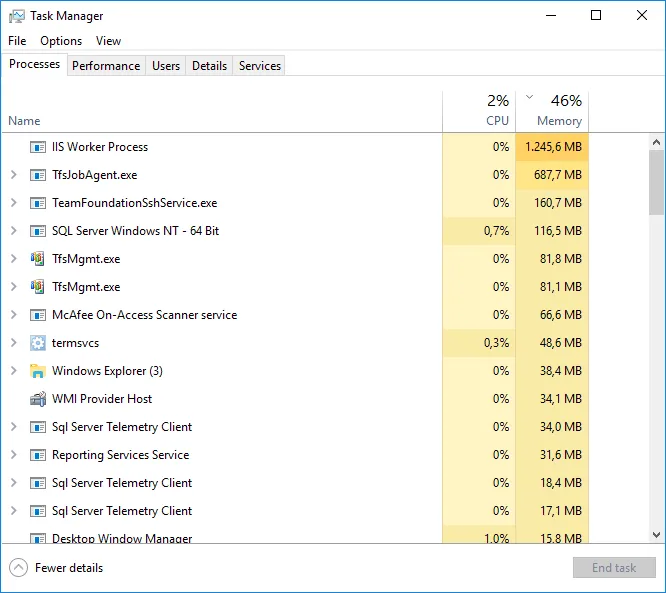Click the 48,6 MB memory value
666x593 pixels.
(561, 343)
